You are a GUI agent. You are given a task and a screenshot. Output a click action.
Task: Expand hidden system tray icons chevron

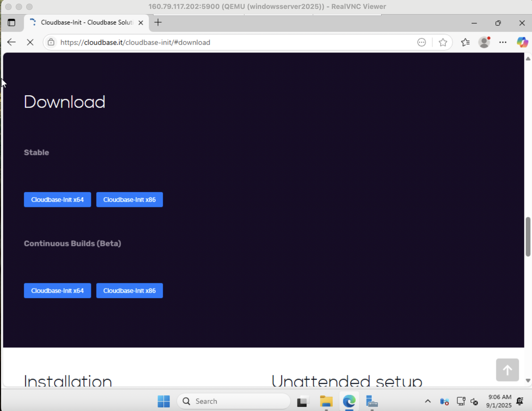tap(428, 401)
